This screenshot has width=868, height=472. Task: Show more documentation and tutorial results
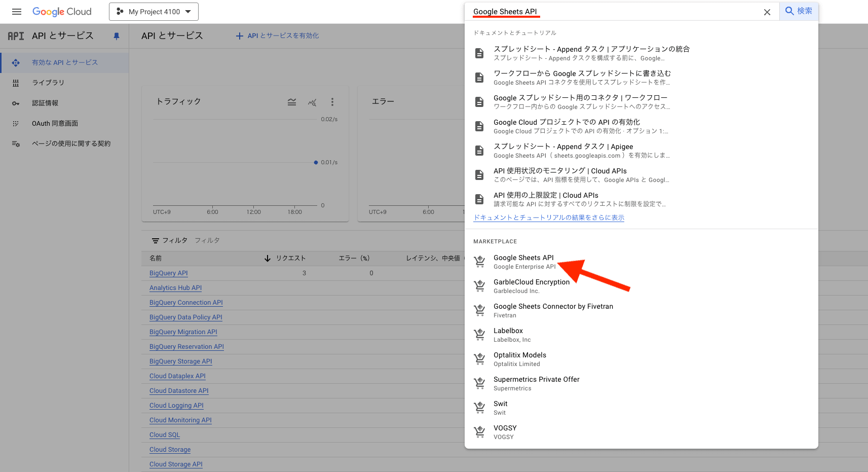click(548, 217)
